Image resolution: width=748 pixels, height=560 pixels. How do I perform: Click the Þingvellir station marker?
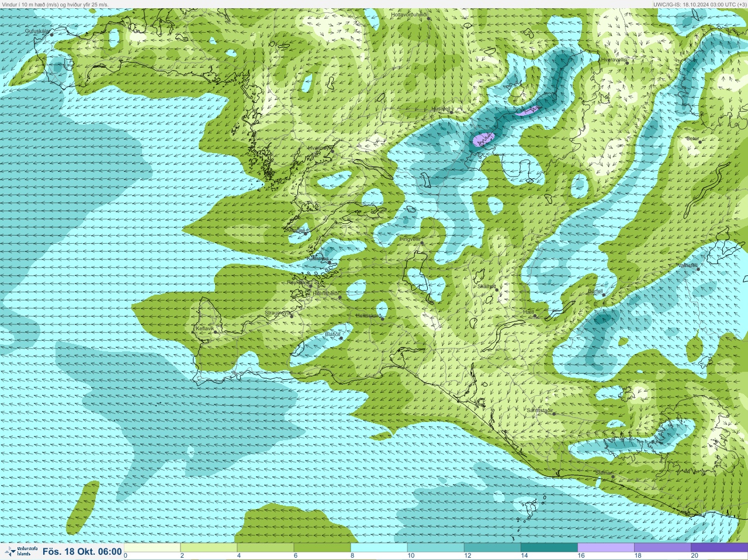coord(421,243)
